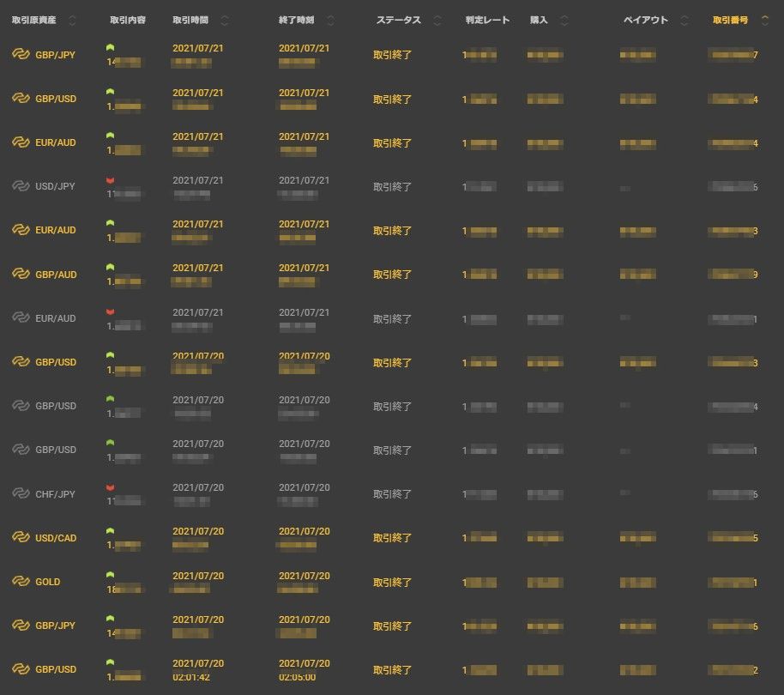Screen dimensions: 784x695
Task: Click the red down arrow in CHF/JPY row
Action: tap(110, 487)
